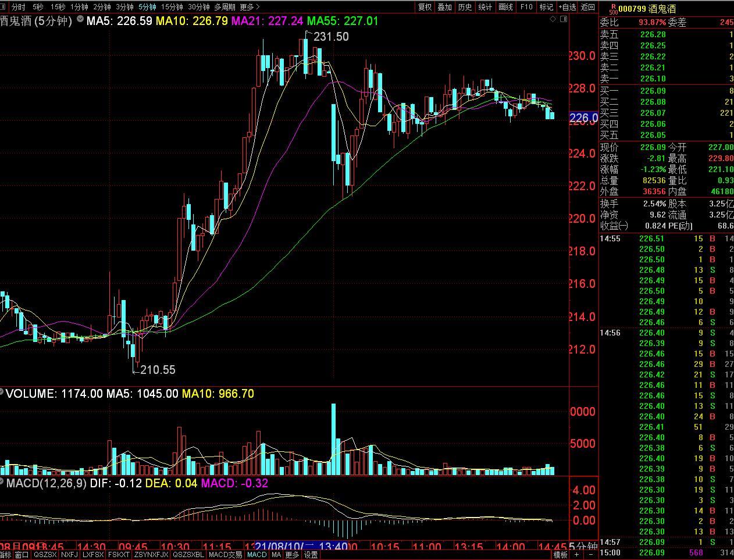734x560 pixels.
Task: Select the 3分钟 timeframe
Action: tap(124, 7)
